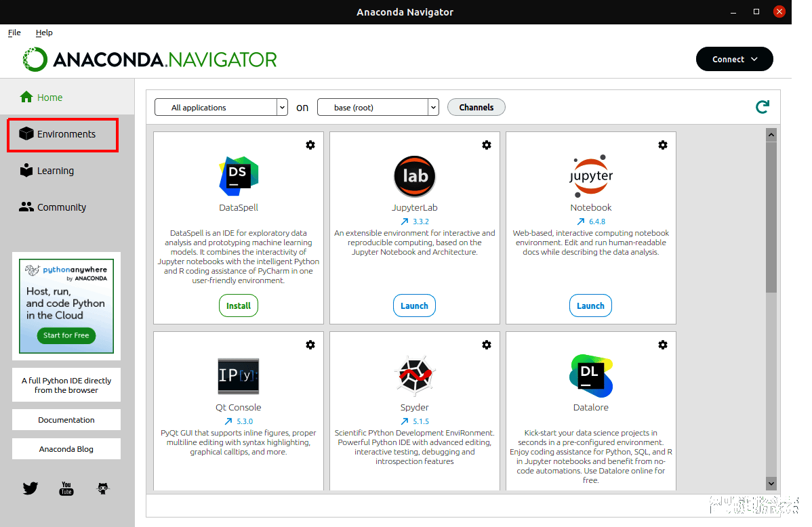Viewport: 812px width, 527px height.
Task: Click the Start for Free button
Action: click(x=66, y=335)
